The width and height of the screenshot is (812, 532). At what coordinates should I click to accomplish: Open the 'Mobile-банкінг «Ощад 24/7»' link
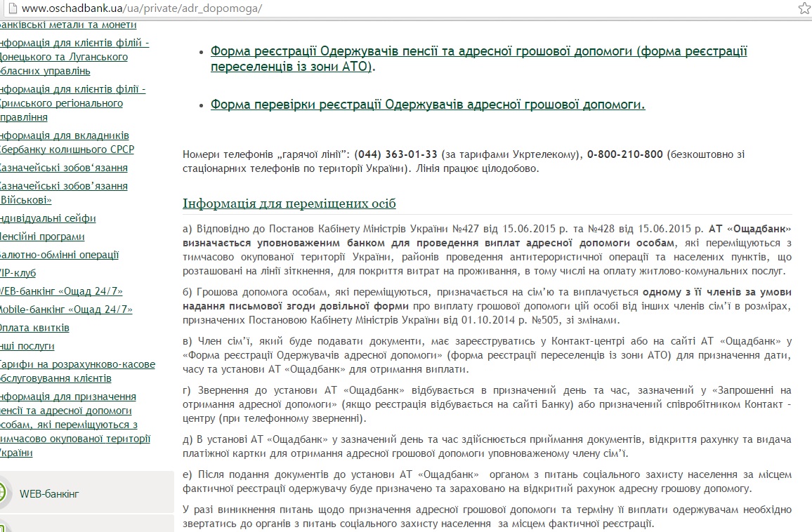[66, 310]
